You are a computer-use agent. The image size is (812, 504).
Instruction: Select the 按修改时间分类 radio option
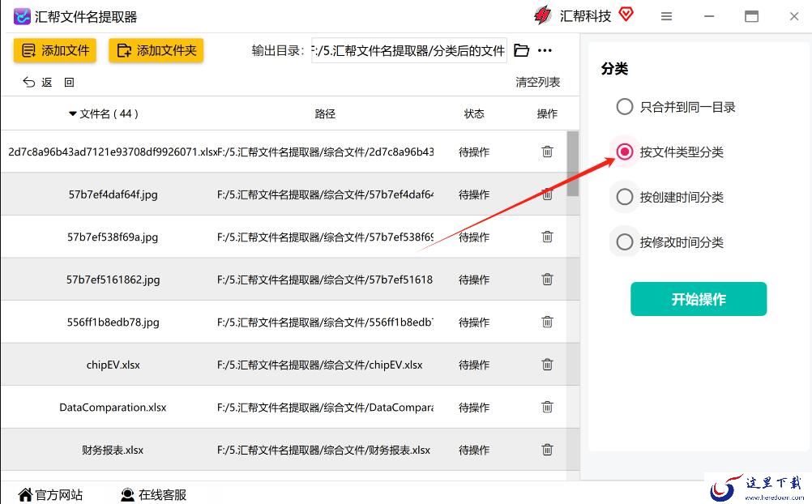pos(625,242)
